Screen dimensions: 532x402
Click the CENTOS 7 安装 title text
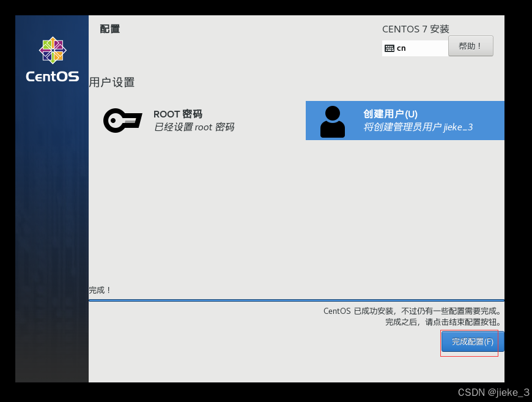[416, 29]
